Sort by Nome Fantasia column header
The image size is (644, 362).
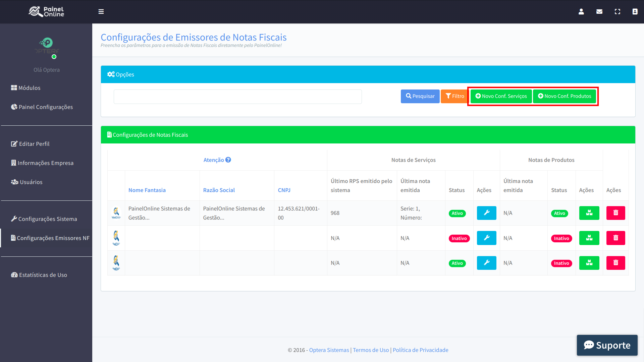pyautogui.click(x=147, y=190)
